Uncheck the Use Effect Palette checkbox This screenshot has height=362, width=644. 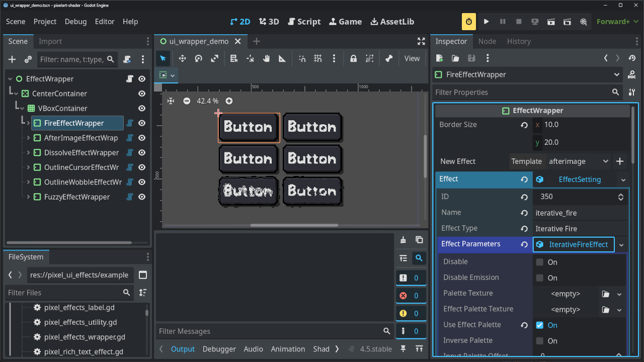[539, 325]
